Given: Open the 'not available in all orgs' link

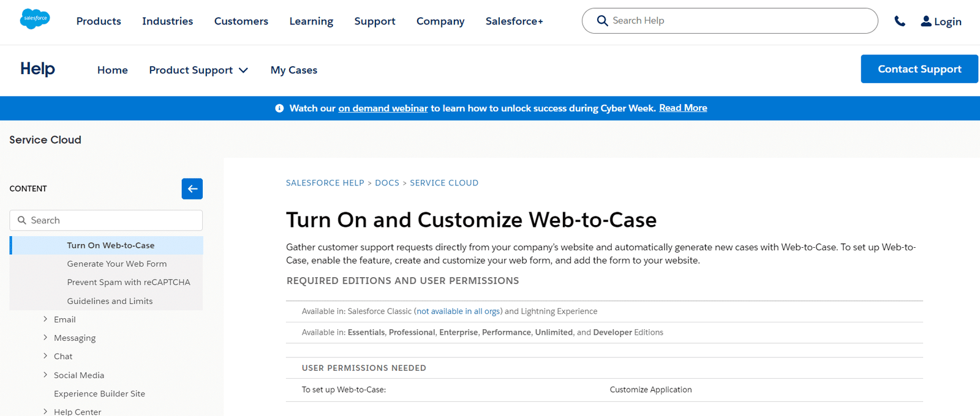Looking at the screenshot, I should (458, 311).
